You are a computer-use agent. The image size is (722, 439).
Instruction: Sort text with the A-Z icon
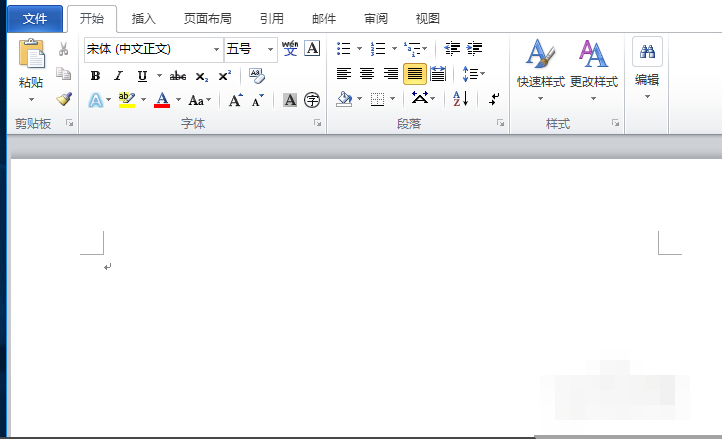pos(460,99)
